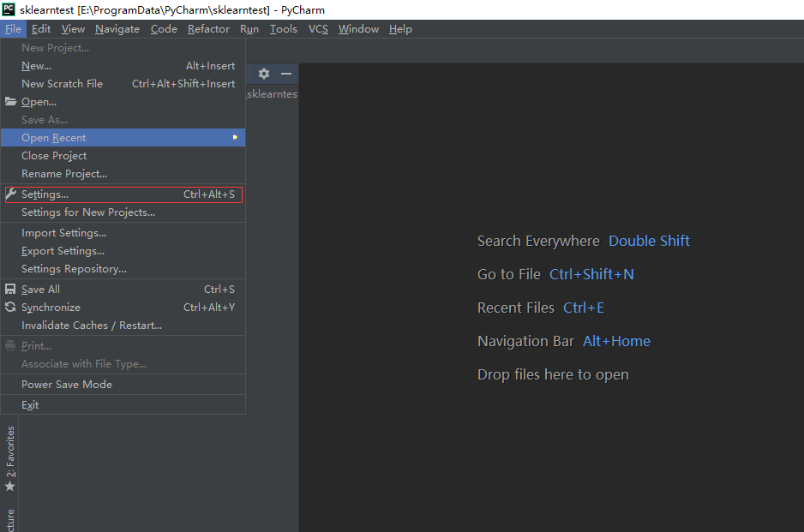This screenshot has height=532, width=804.
Task: Open the View menu
Action: 74,29
